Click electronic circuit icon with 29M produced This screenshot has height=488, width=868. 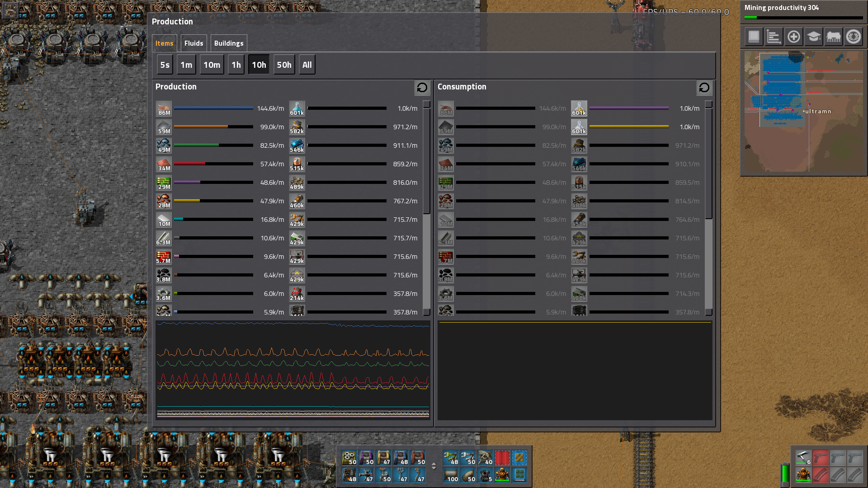(x=164, y=183)
